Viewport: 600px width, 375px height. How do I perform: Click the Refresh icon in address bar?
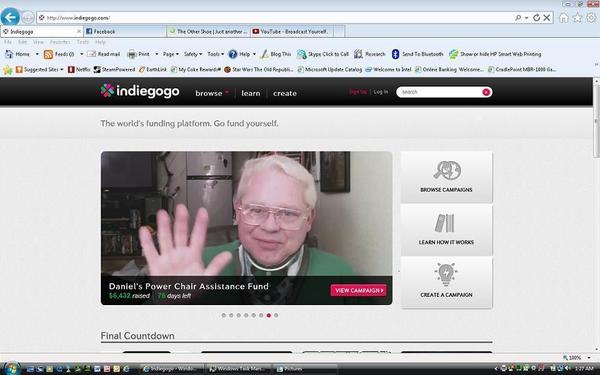pyautogui.click(x=536, y=18)
